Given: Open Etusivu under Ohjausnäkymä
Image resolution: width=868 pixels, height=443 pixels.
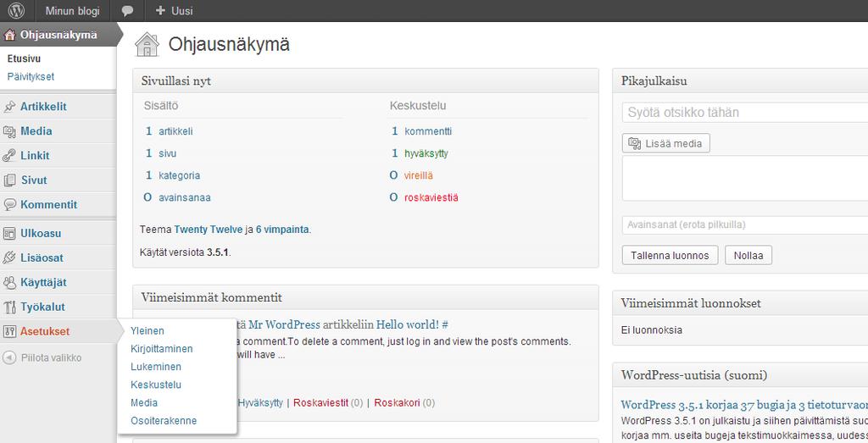Looking at the screenshot, I should click(x=24, y=58).
